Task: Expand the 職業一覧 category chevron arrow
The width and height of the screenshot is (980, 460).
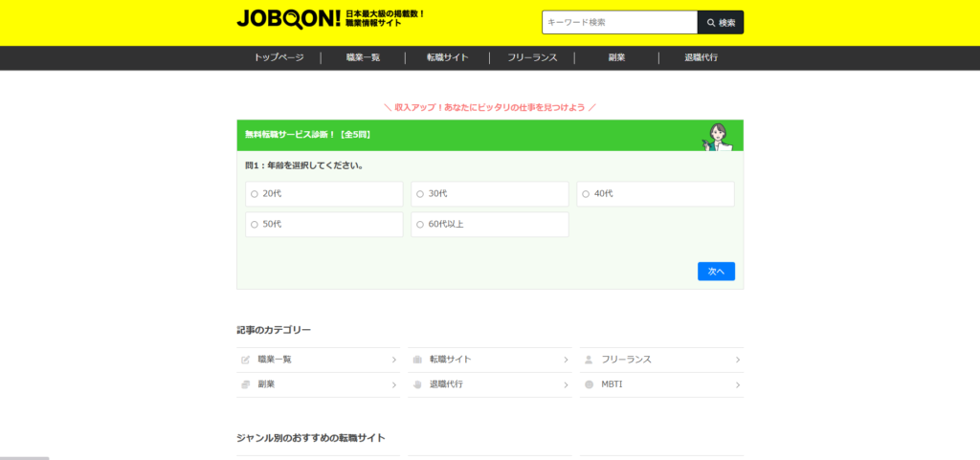Action: pos(393,360)
